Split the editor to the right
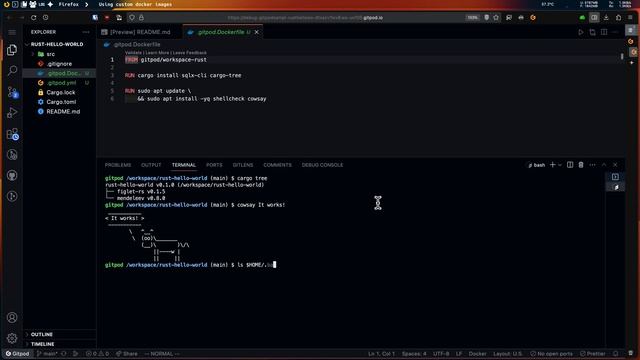 (604, 32)
